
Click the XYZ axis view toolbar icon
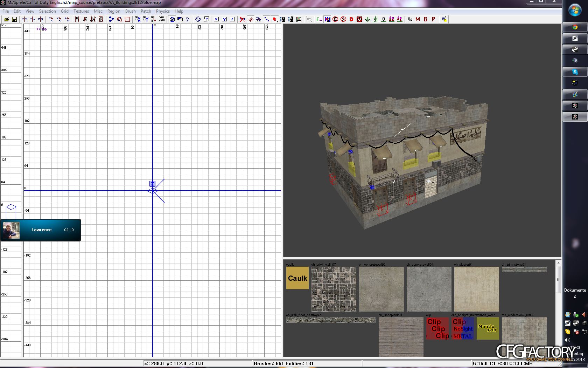(x=188, y=19)
